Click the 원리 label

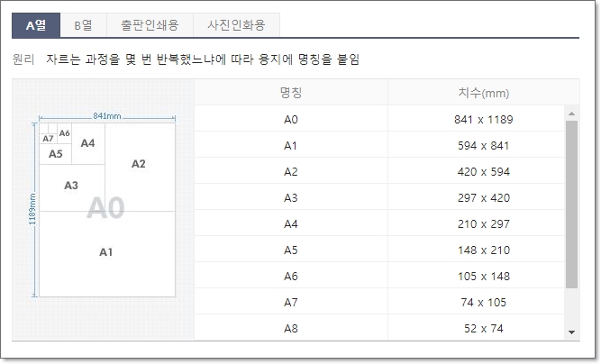coord(23,59)
